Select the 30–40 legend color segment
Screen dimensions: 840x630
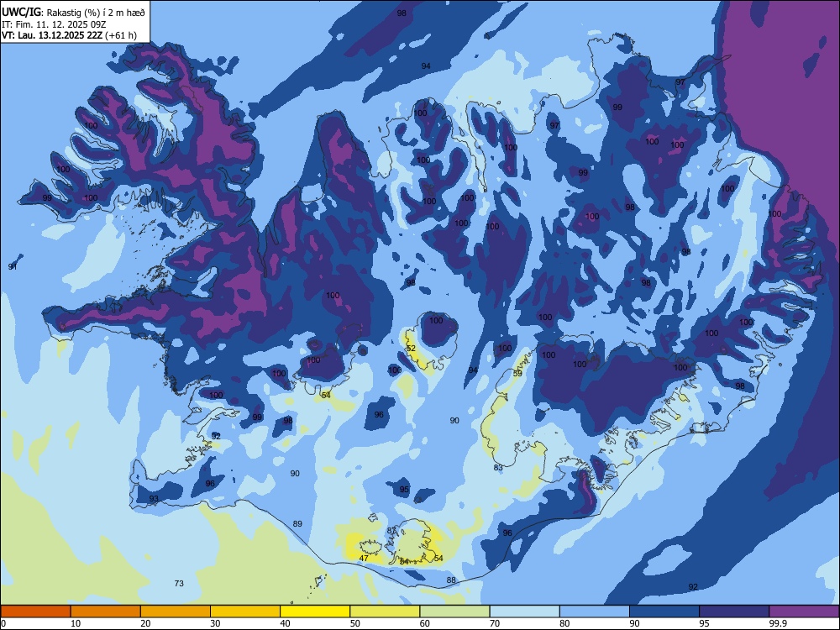click(x=245, y=612)
